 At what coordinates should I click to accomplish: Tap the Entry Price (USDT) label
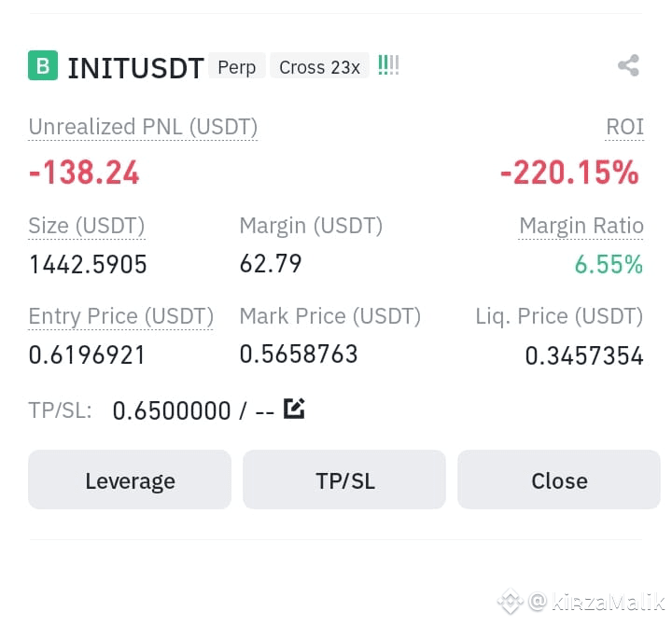coord(120,316)
